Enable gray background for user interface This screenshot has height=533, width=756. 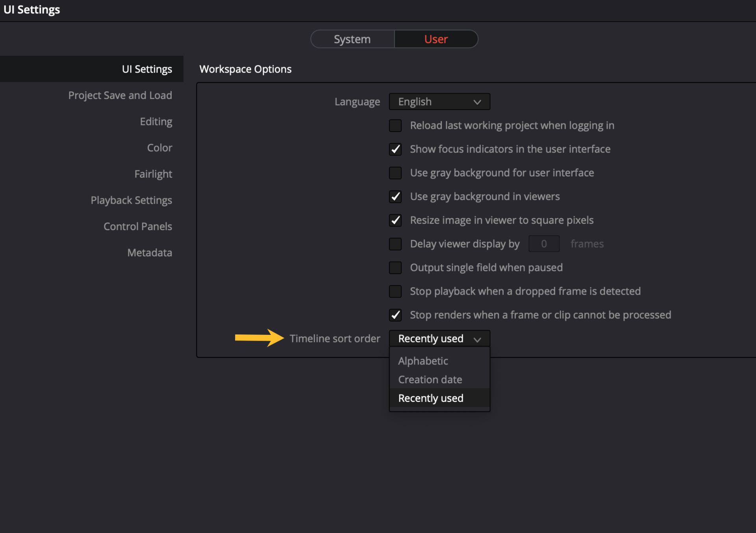point(395,173)
